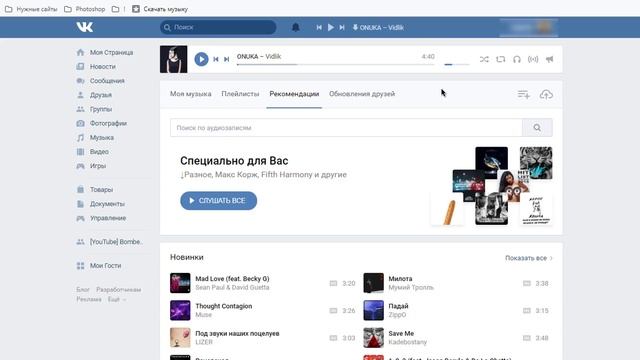Click the large blue play button in audio player
The height and width of the screenshot is (360, 640).
click(201, 59)
